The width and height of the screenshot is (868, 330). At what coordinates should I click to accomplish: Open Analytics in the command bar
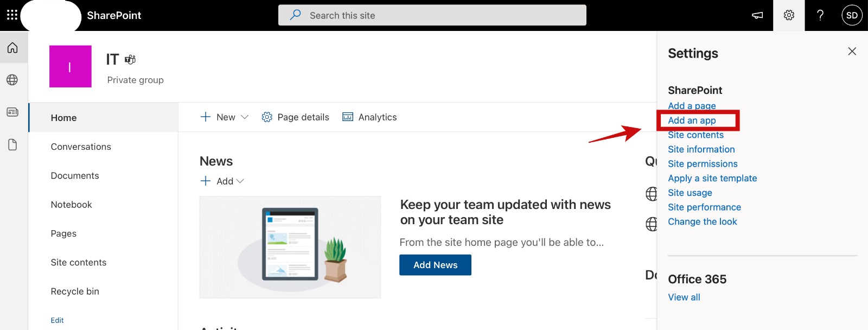[369, 117]
